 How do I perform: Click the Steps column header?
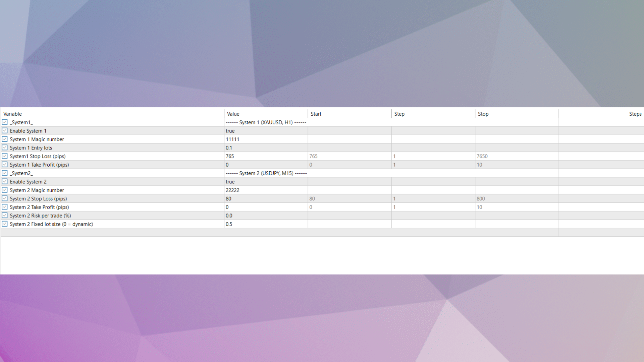tap(601, 114)
